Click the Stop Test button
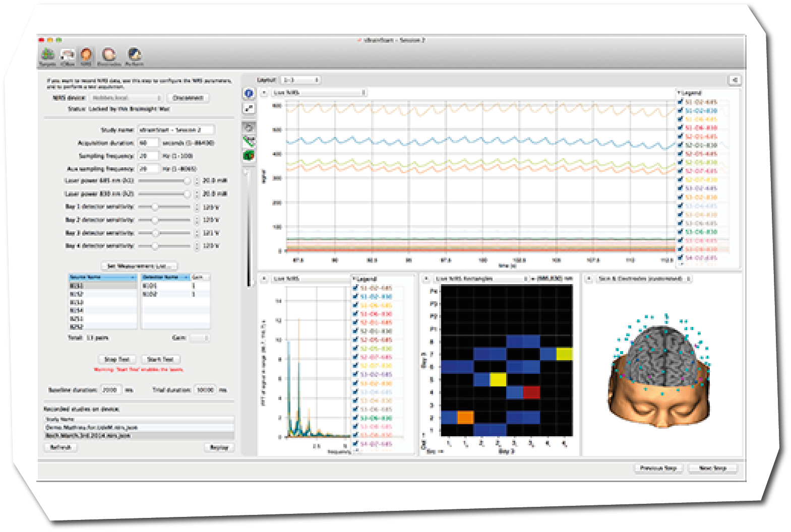The width and height of the screenshot is (791, 532). 116,359
